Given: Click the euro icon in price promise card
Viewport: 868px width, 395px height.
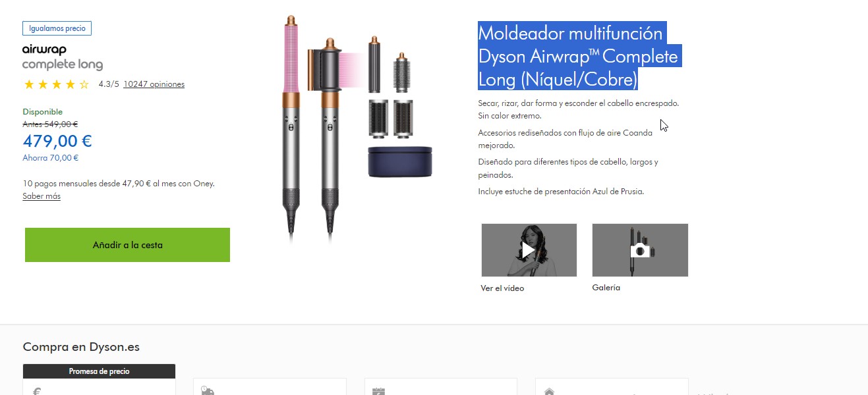Looking at the screenshot, I should 37,391.
